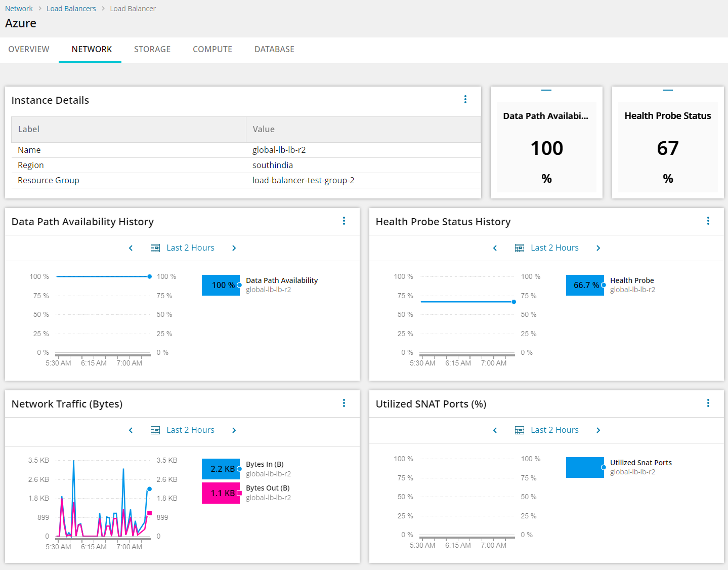
Task: Open Data Path Availability History options menu
Action: (x=344, y=221)
